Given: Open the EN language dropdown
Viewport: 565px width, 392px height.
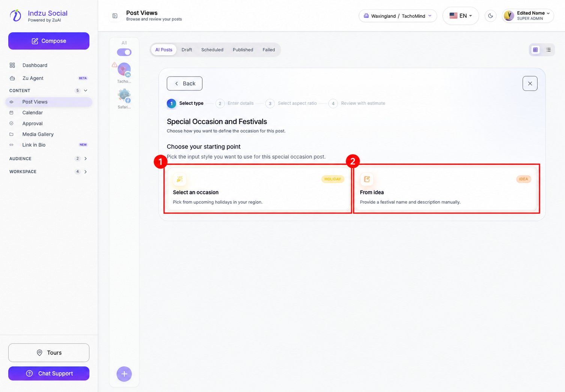Looking at the screenshot, I should coord(461,16).
